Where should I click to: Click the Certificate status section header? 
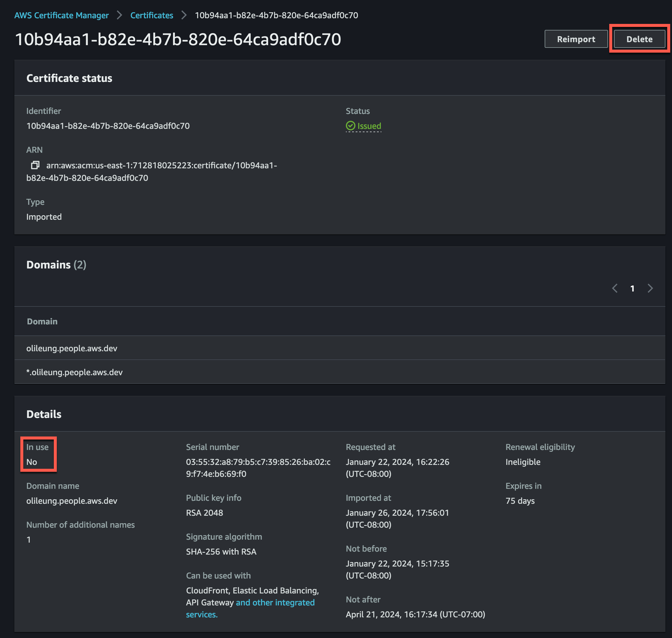tap(69, 78)
